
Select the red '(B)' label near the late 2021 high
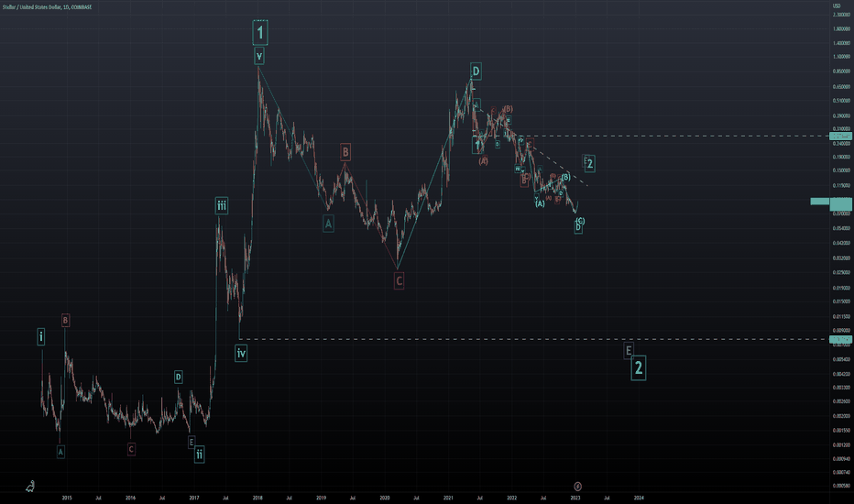508,109
